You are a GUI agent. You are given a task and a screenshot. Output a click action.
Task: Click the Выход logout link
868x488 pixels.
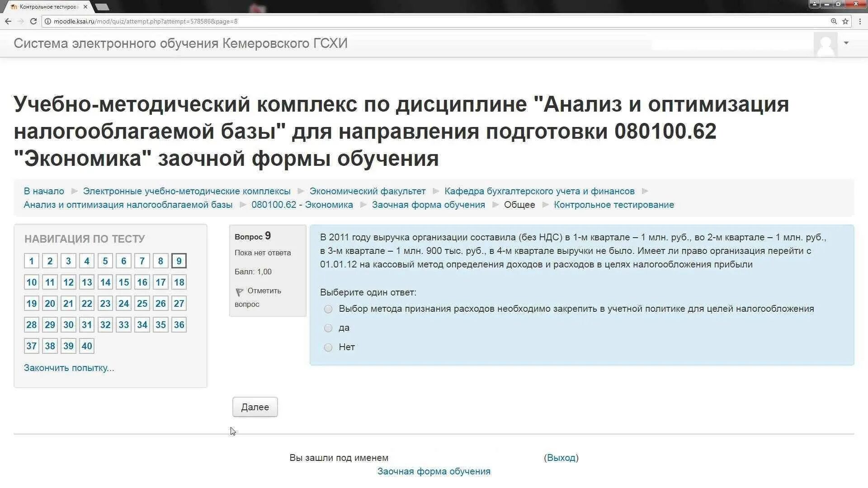[x=561, y=458]
